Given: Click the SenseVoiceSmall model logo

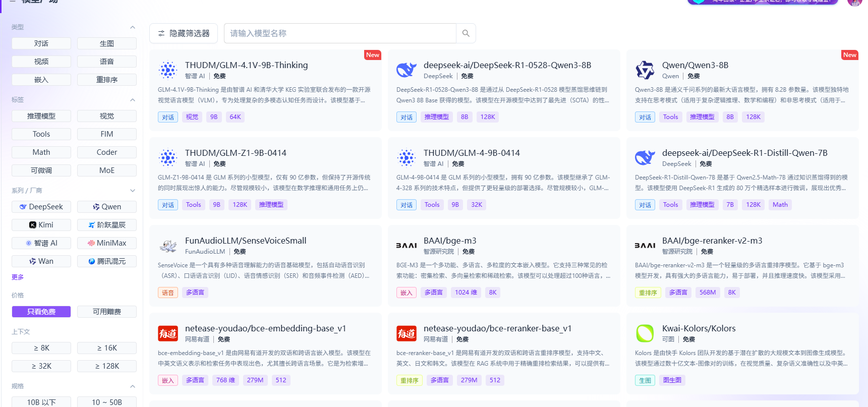Looking at the screenshot, I should [168, 246].
